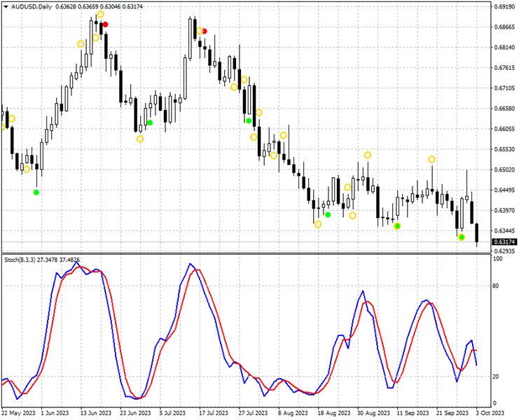Click the Stoch(8,3,3) indicator label
Viewport: 519px width, 420px height.
click(x=22, y=259)
